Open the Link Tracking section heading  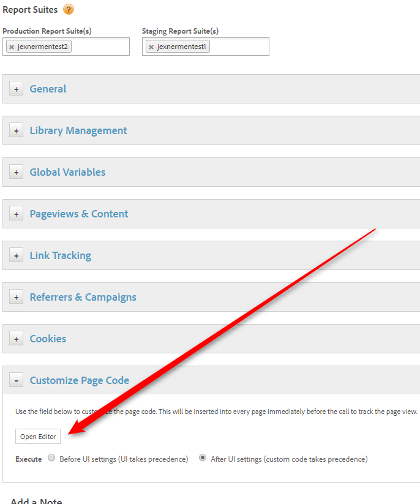point(60,255)
